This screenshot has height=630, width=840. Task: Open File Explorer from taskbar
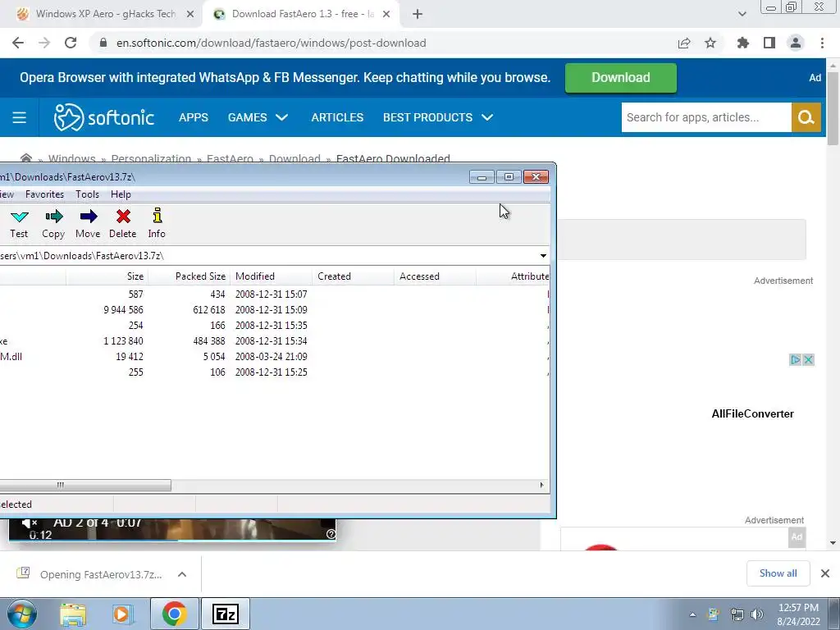tap(73, 614)
